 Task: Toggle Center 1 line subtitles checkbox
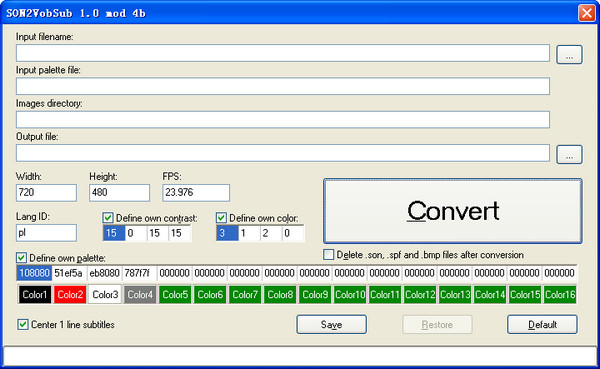23,325
